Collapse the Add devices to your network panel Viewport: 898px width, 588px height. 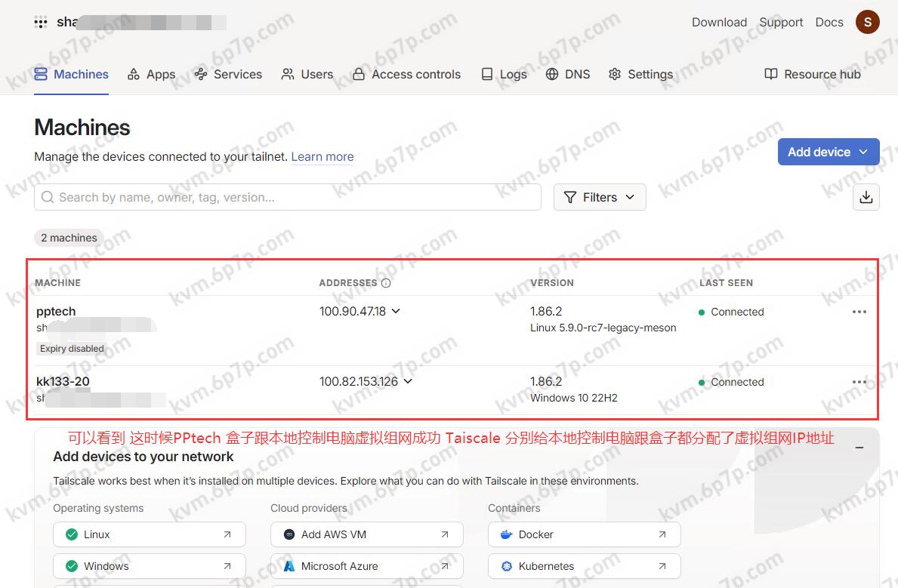(859, 448)
